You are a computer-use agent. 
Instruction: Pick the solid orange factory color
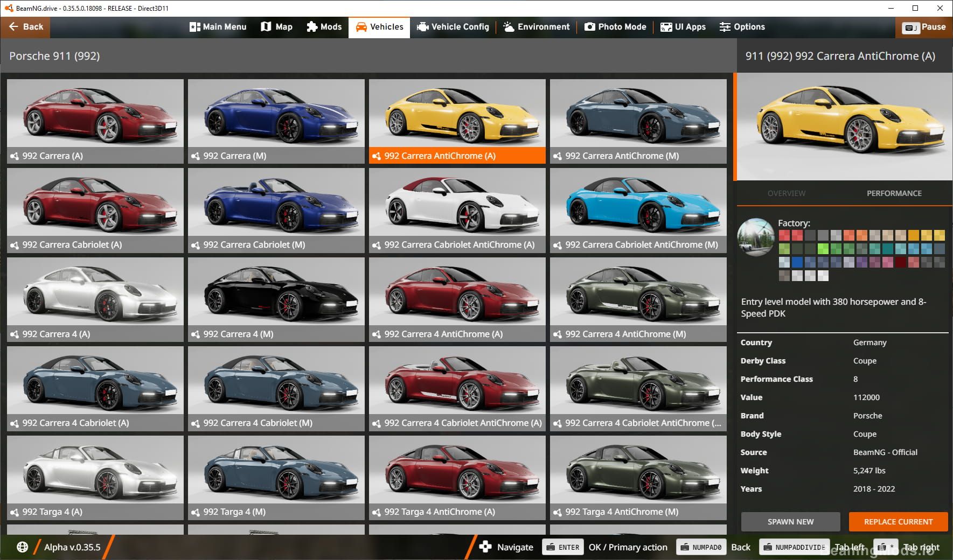(x=914, y=235)
